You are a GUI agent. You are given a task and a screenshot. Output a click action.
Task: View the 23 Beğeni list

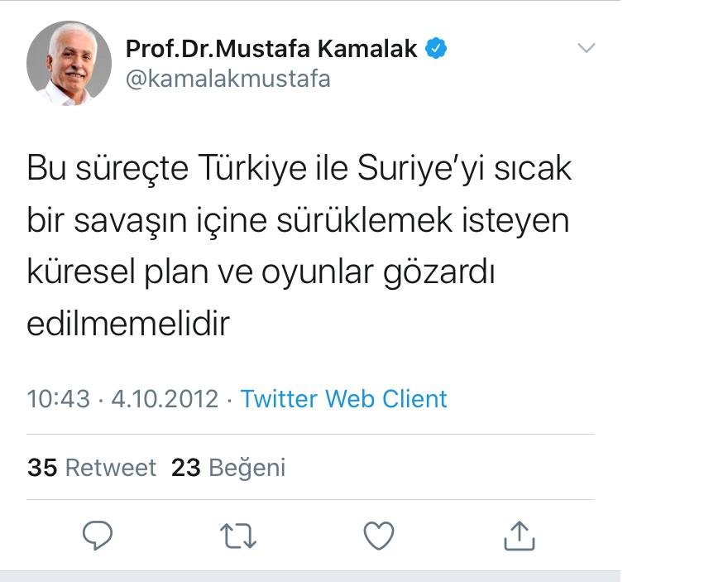(228, 468)
